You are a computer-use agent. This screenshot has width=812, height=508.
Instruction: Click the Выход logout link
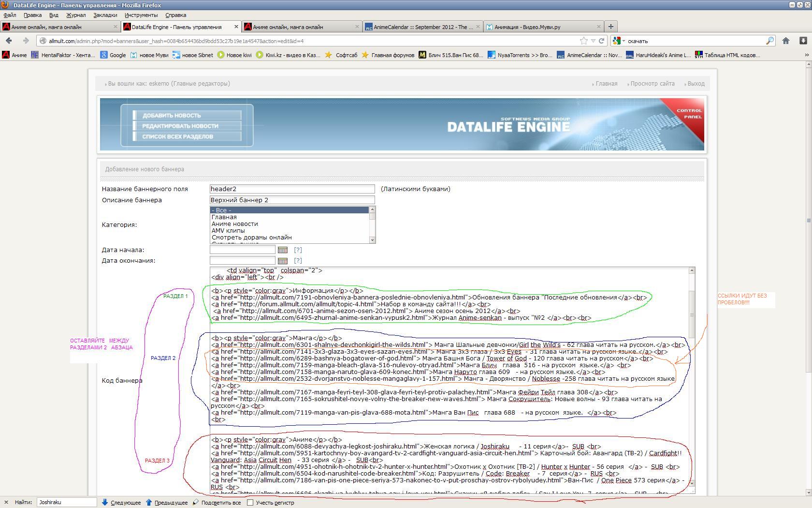(696, 84)
